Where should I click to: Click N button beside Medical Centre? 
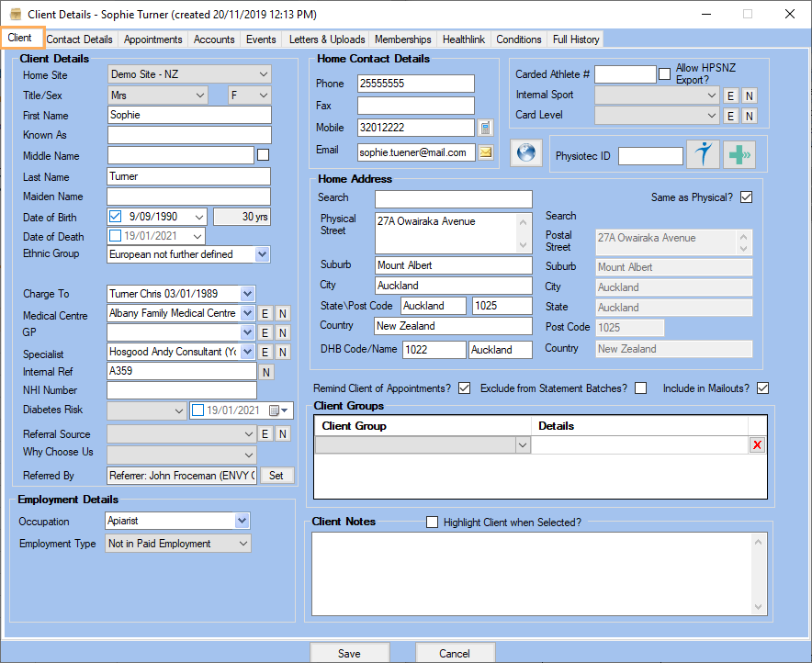282,314
